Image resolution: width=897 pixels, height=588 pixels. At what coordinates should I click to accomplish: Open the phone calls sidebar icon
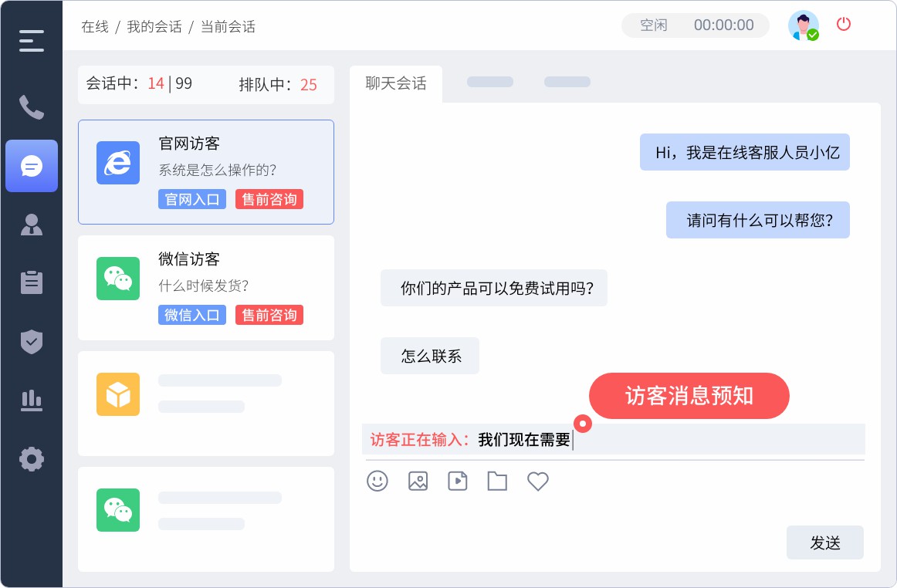pos(32,107)
